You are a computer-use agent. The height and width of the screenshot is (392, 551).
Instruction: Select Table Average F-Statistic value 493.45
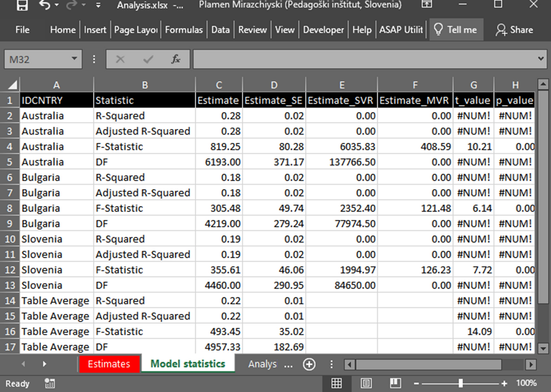pyautogui.click(x=219, y=331)
